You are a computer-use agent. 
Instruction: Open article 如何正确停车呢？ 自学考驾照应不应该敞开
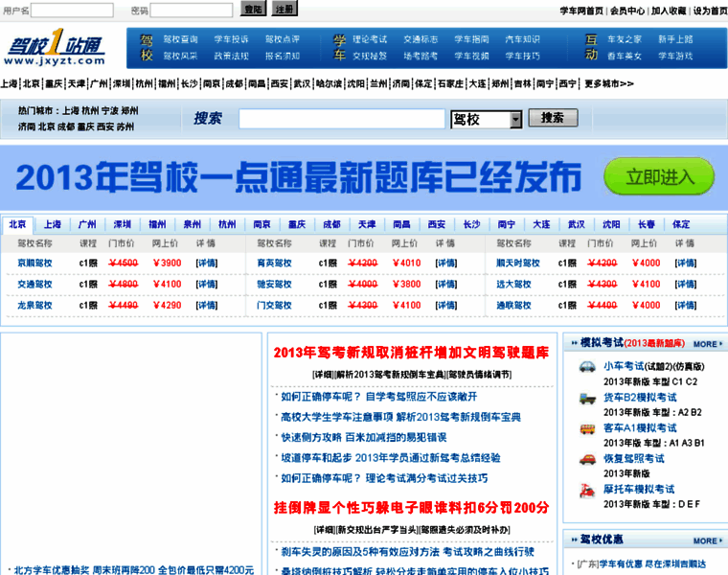379,397
